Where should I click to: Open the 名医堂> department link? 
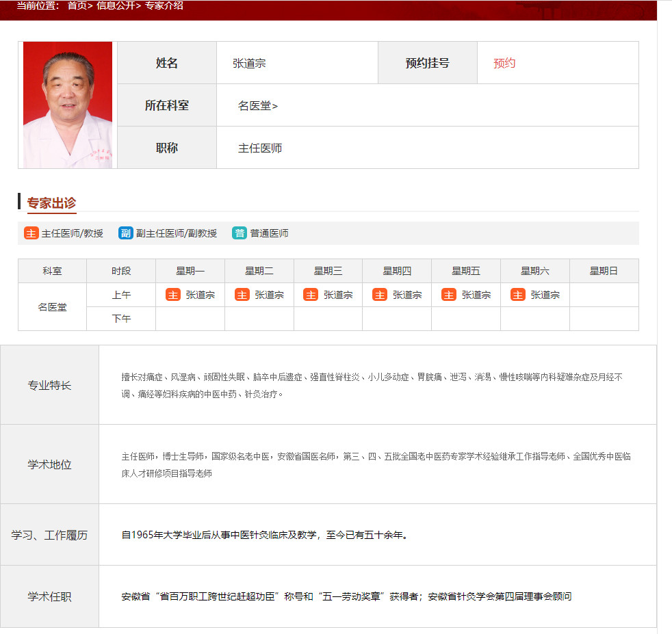258,106
